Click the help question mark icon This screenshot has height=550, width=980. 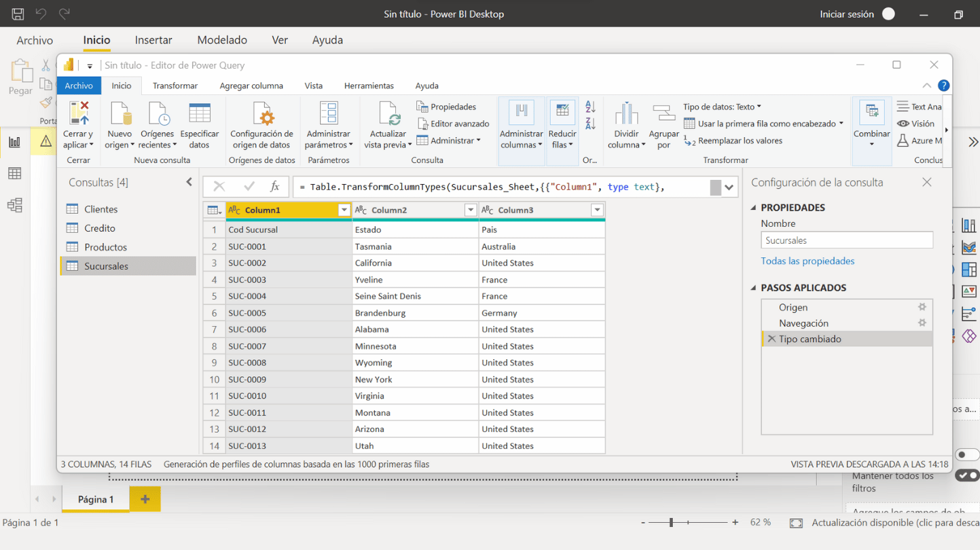943,86
